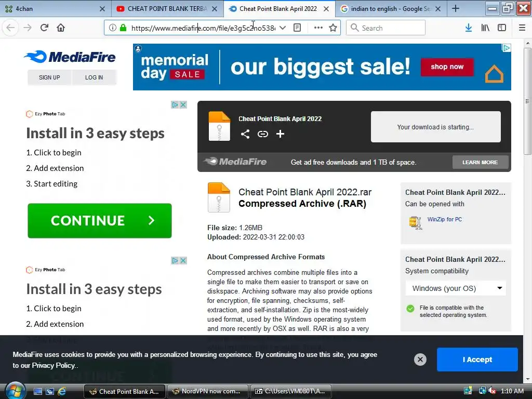The width and height of the screenshot is (532, 399).
Task: Copy link icon under file title
Action: (262, 134)
